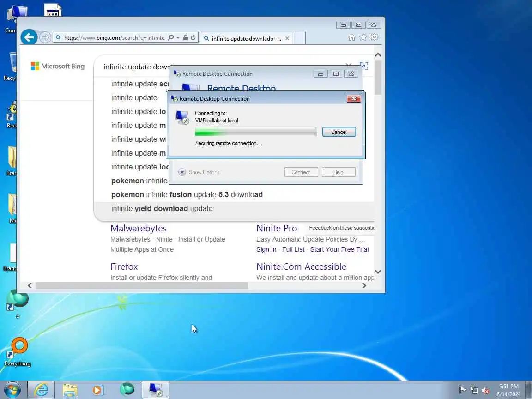The height and width of the screenshot is (399, 532).
Task: Open the Ninite Pro result link
Action: [277, 228]
